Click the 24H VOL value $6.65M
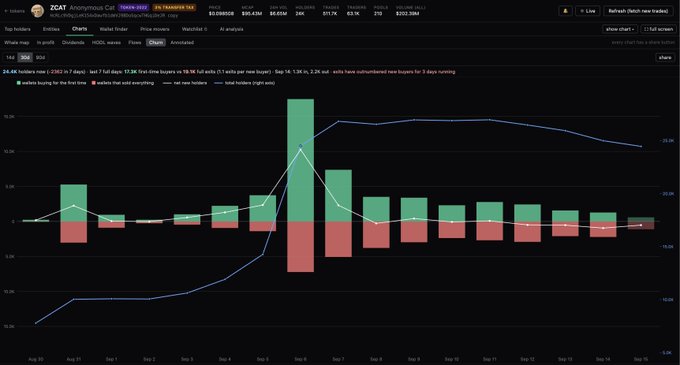Image resolution: width=680 pixels, height=365 pixels. 278,14
